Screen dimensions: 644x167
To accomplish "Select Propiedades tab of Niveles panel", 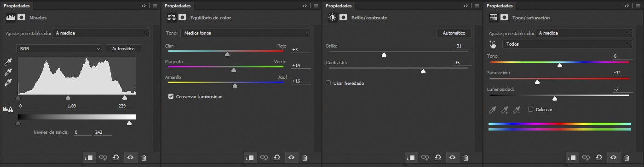I will 17,6.
